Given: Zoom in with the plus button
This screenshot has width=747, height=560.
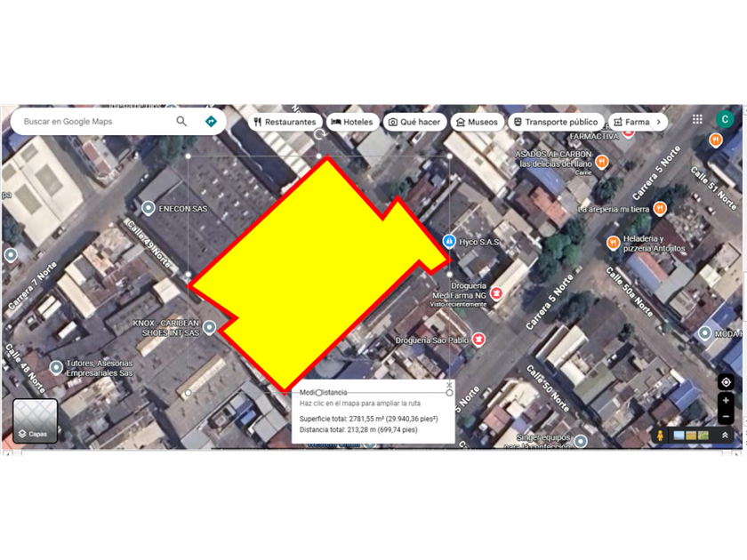Looking at the screenshot, I should [x=726, y=401].
